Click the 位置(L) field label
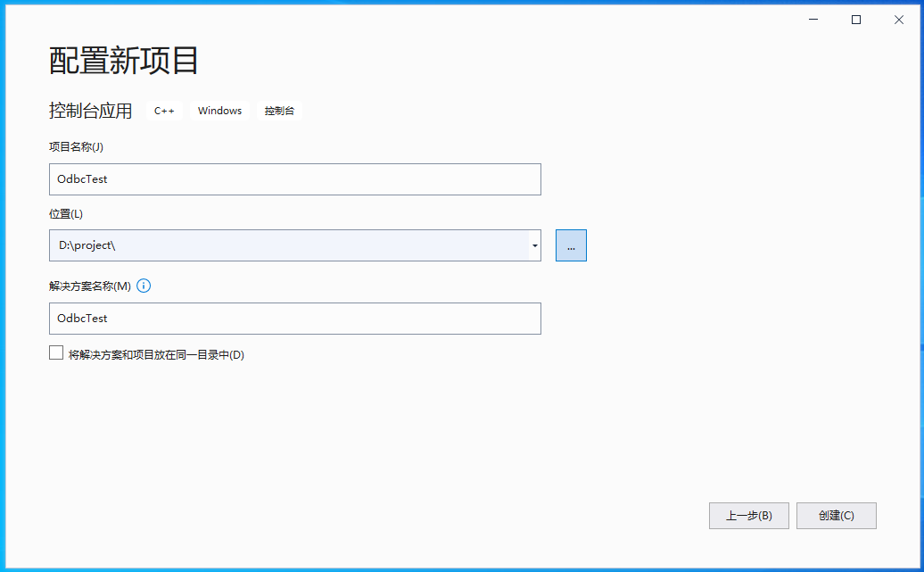 coord(66,214)
